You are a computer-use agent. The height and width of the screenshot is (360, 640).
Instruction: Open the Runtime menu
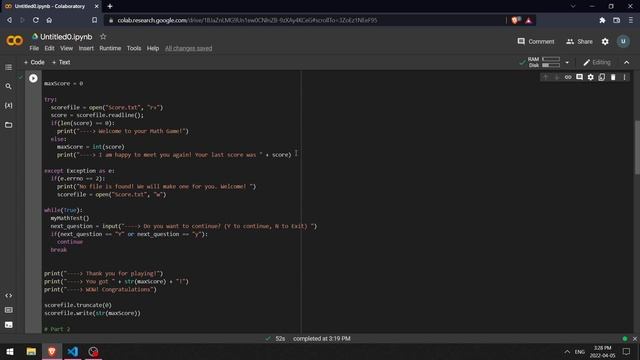(110, 48)
